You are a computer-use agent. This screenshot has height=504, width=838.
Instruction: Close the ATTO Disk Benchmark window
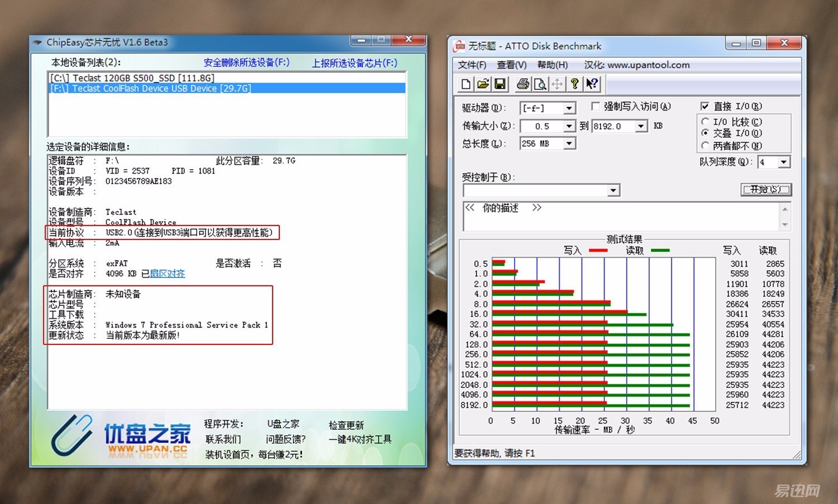coord(784,43)
